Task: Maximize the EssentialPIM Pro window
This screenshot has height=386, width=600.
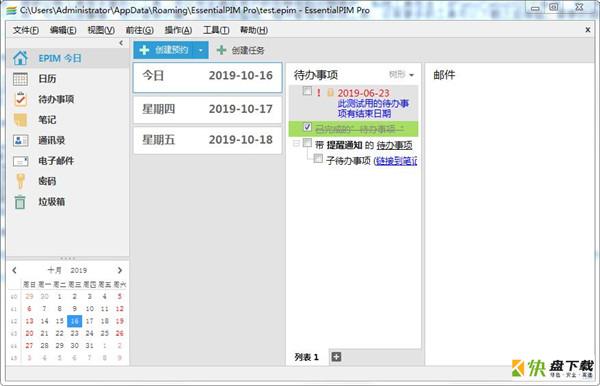Action: click(554, 7)
